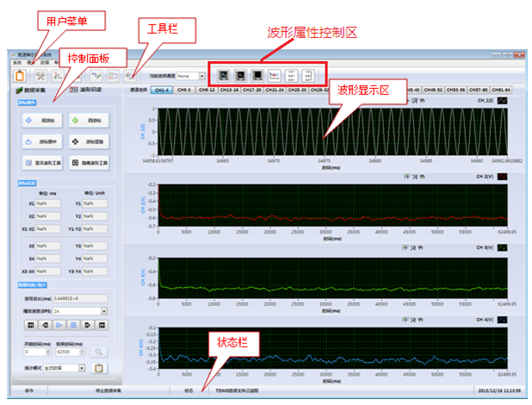Image resolution: width=532 pixels, height=405 pixels.
Task: Open the wrench and screwdriver settings tool
Action: click(40, 76)
